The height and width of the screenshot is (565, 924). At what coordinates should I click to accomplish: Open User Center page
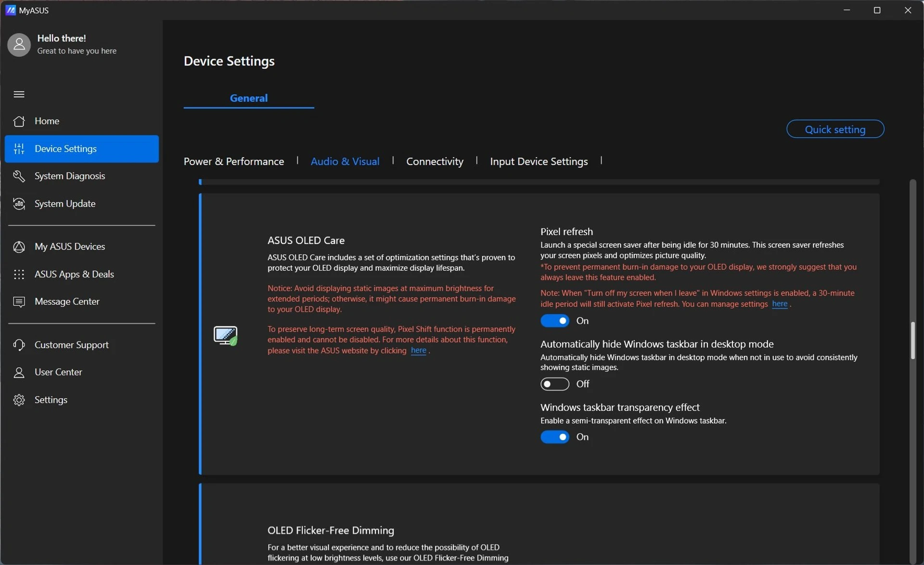click(x=82, y=372)
